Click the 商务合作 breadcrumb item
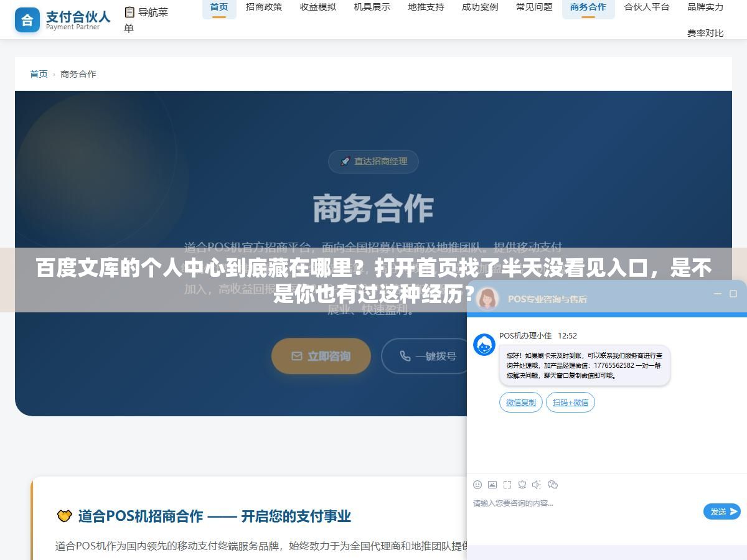 (78, 74)
